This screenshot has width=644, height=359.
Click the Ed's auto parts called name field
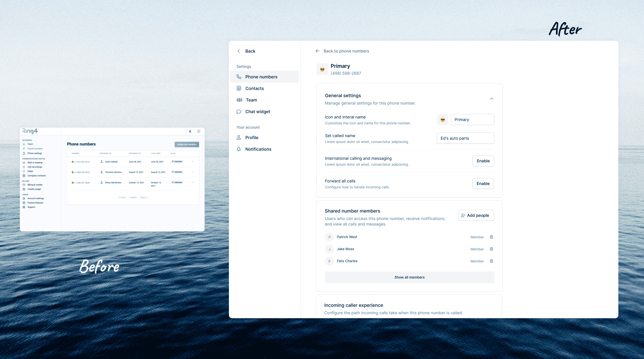[465, 138]
